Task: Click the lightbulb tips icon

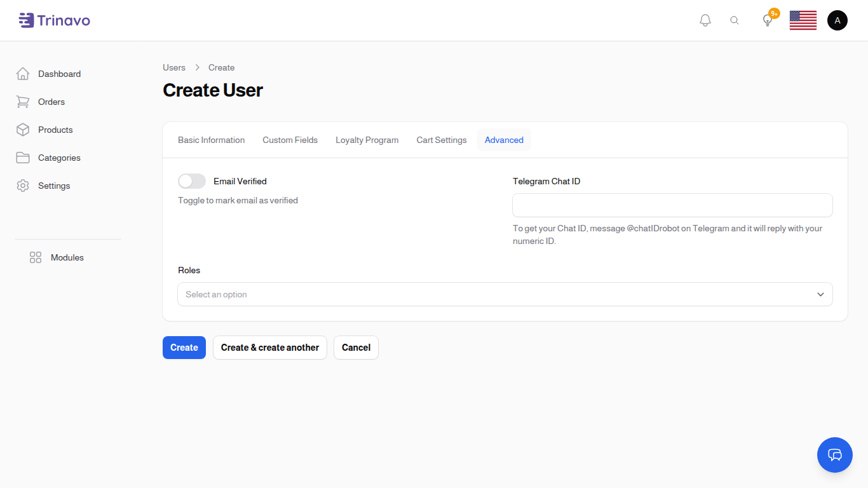Action: [768, 20]
